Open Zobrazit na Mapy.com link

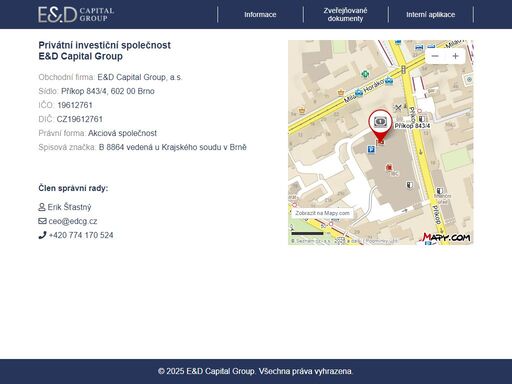322,213
